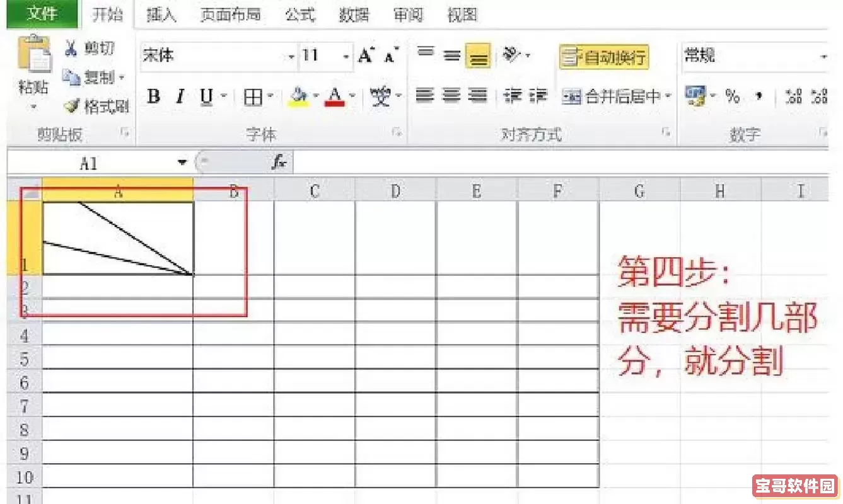
Task: Switch to the 数据 (Data) tab
Action: tap(354, 15)
